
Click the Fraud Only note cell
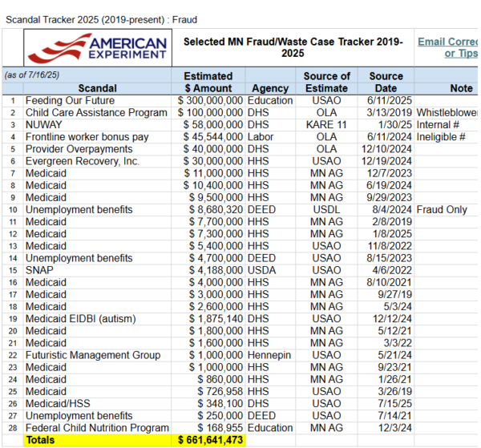446,209
